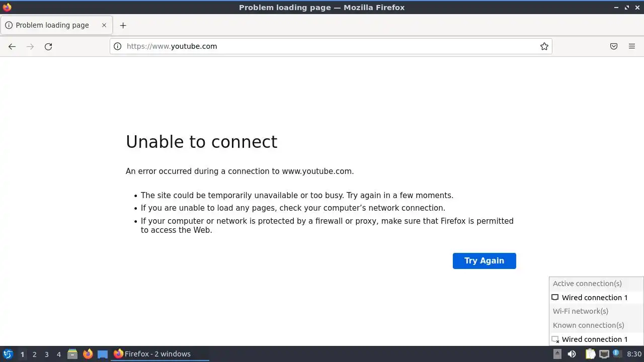
Task: Minimize the Firefox window
Action: [x=617, y=8]
